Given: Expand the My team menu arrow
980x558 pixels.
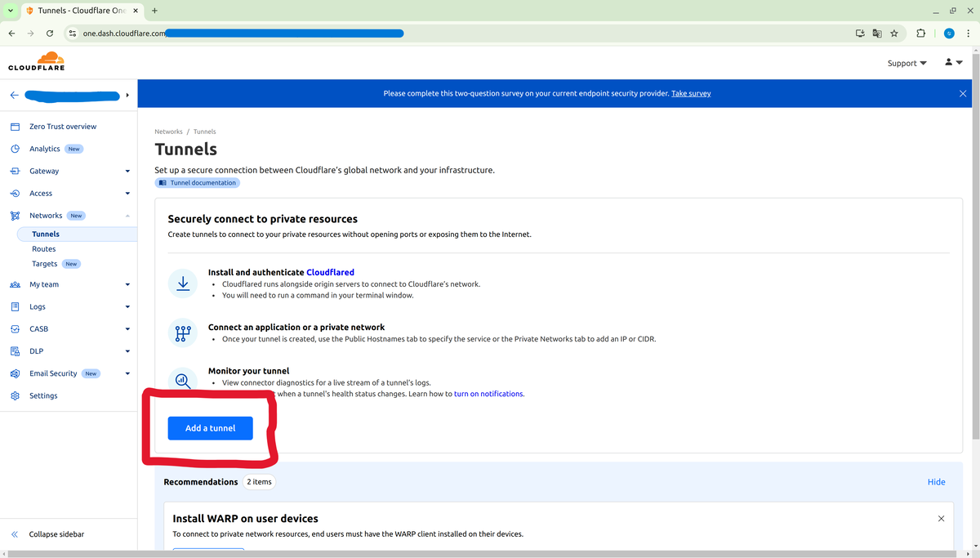Looking at the screenshot, I should (127, 284).
